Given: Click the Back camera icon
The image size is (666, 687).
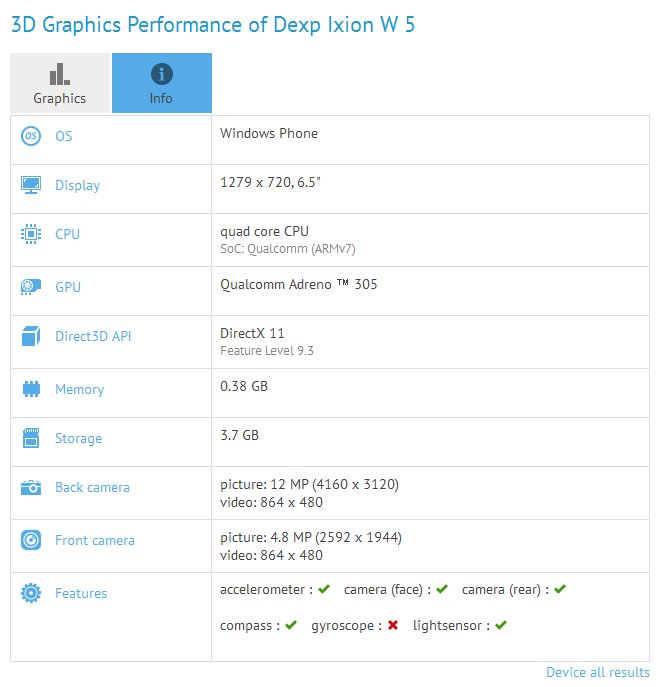Looking at the screenshot, I should 31,487.
